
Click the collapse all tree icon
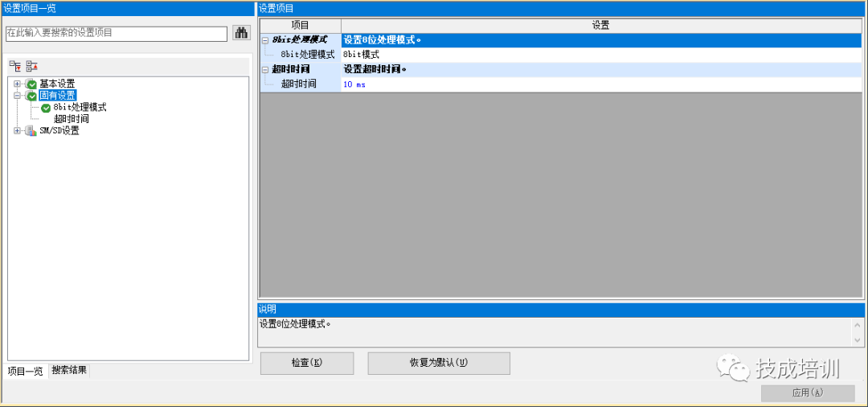32,67
